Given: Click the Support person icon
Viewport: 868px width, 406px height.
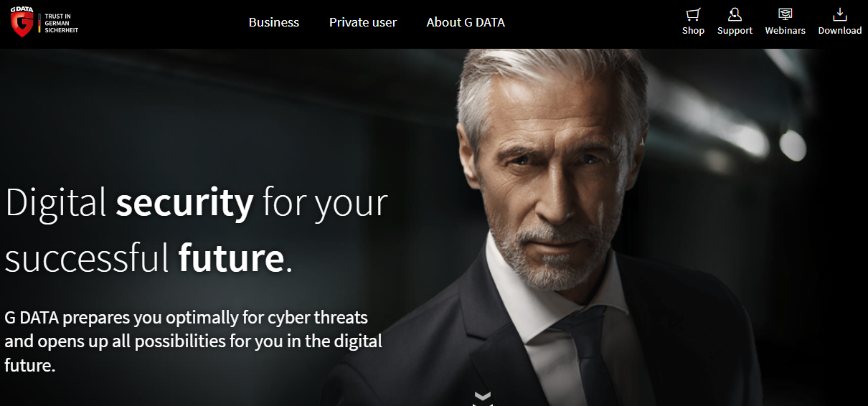Looking at the screenshot, I should (x=735, y=14).
